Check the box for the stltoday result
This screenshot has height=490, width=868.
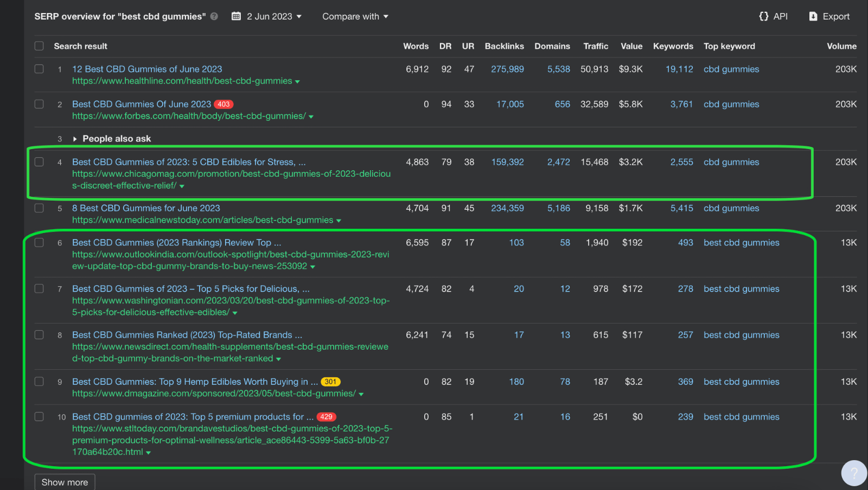click(x=39, y=416)
